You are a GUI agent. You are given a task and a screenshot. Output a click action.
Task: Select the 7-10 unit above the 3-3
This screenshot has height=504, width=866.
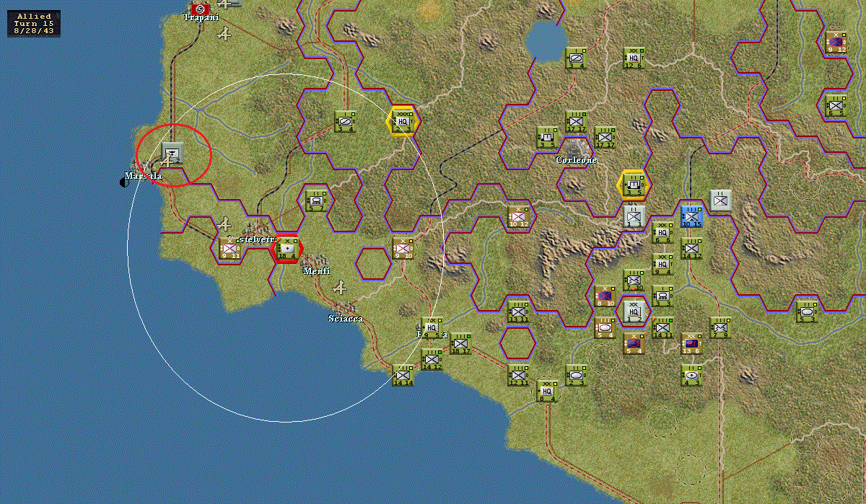pos(634,280)
